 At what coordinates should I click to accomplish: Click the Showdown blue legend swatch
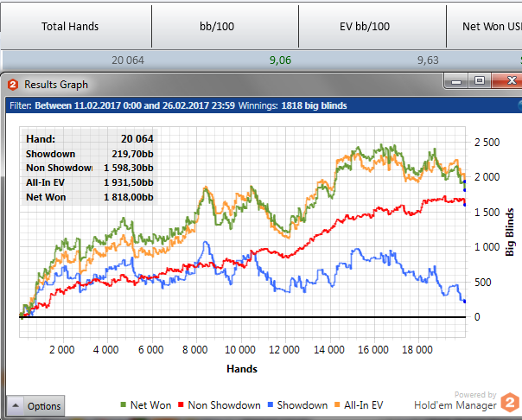[x=271, y=404]
